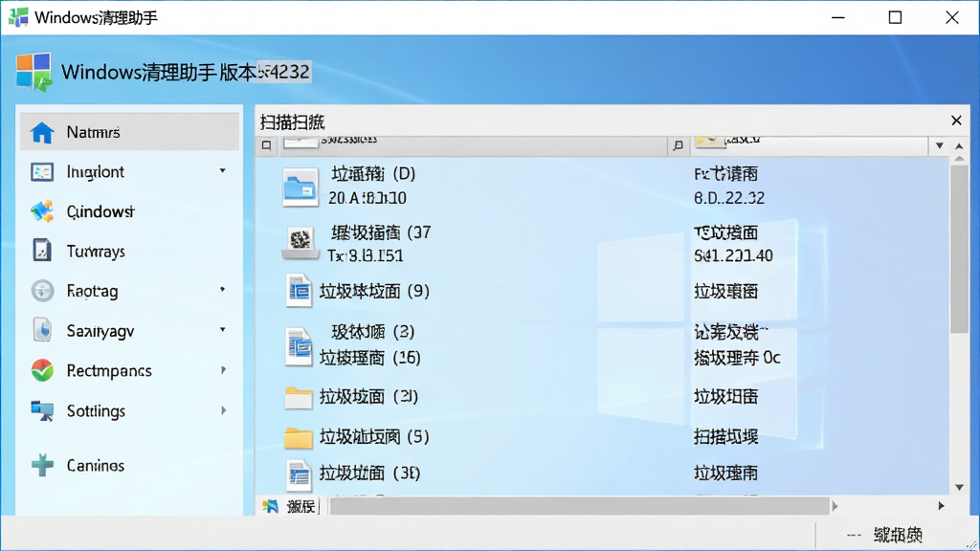Click the Tumrays document icon

[42, 252]
